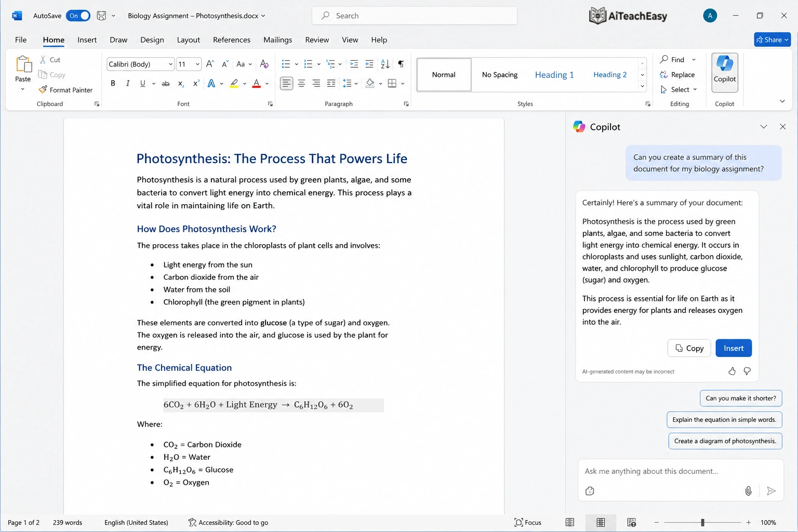
Task: Sort paragraph A to Z icon
Action: tap(385, 64)
